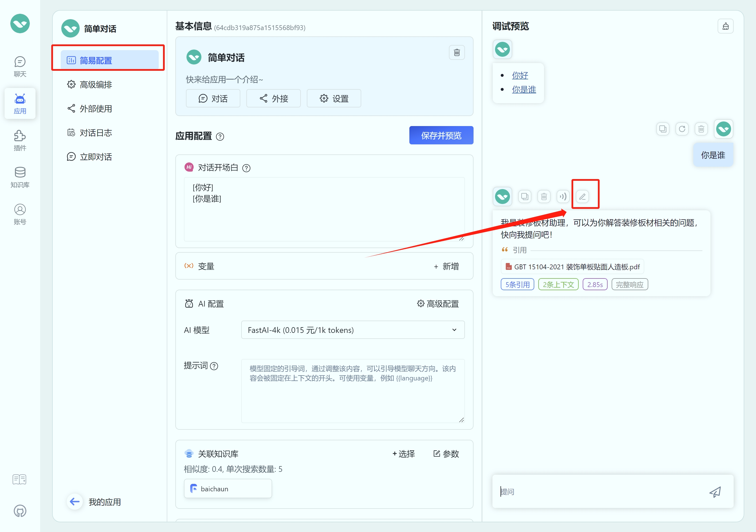The image size is (756, 532).
Task: Delete the app using trash icon in basic info
Action: [x=457, y=53]
